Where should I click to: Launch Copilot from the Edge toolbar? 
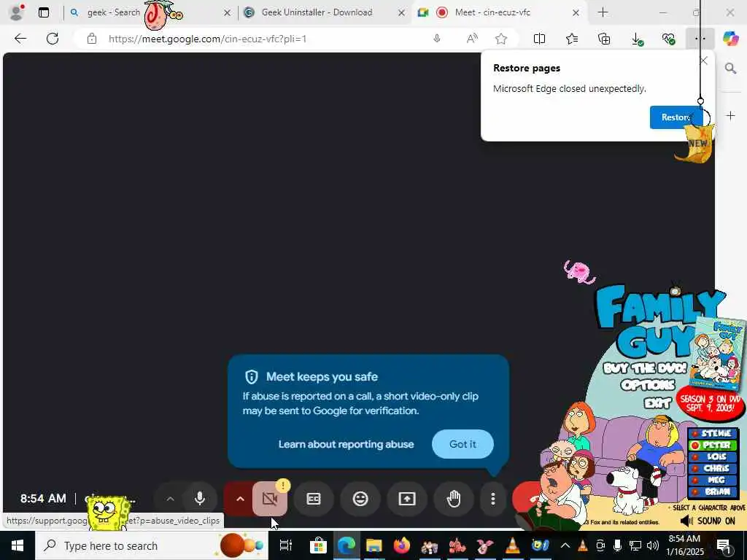coord(730,39)
